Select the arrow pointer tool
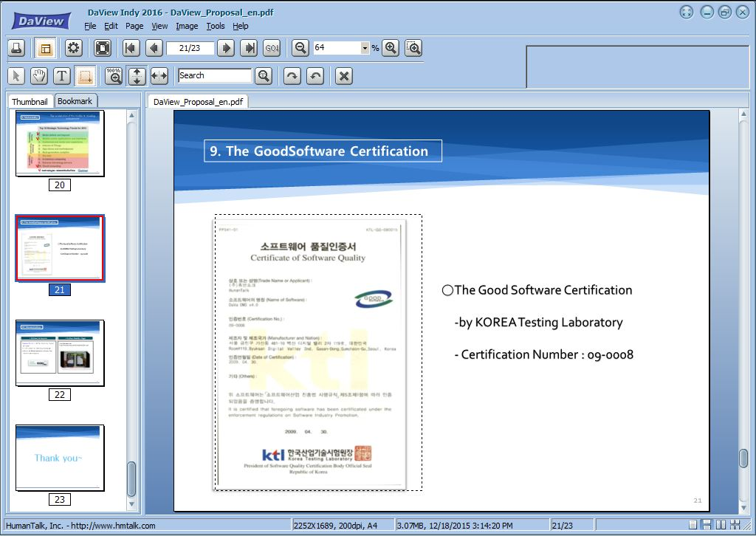The width and height of the screenshot is (756, 536). click(x=16, y=76)
